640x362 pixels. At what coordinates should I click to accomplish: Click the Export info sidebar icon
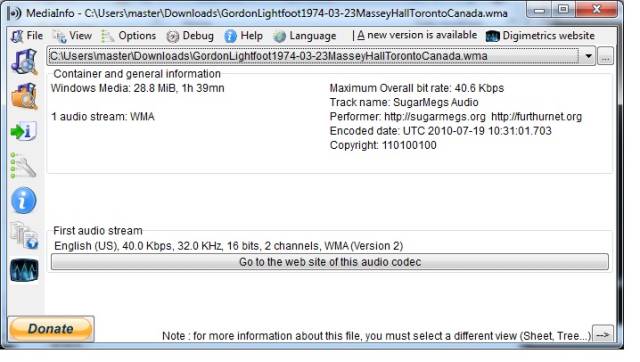(24, 131)
